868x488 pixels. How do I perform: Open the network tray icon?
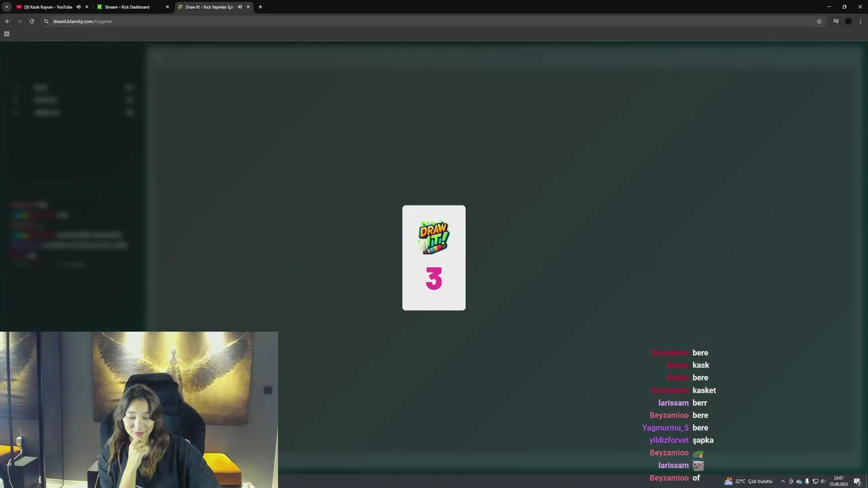tap(815, 481)
